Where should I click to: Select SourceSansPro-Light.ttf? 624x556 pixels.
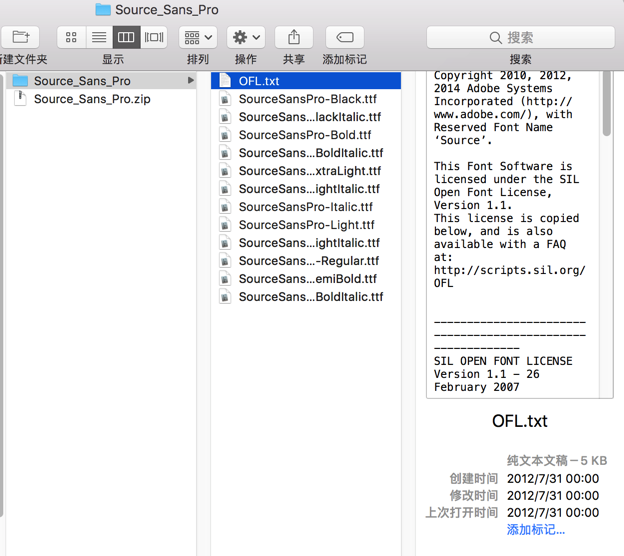click(306, 225)
